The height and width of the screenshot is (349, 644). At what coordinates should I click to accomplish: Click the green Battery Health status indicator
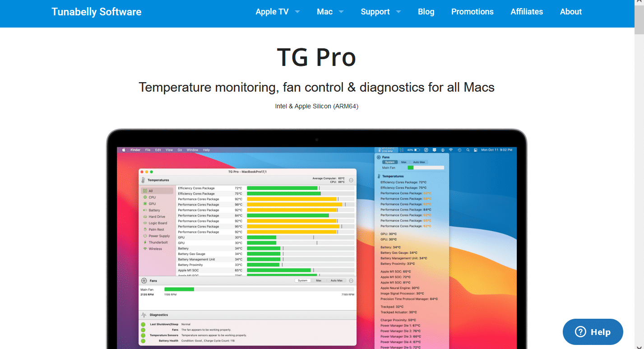tap(143, 341)
